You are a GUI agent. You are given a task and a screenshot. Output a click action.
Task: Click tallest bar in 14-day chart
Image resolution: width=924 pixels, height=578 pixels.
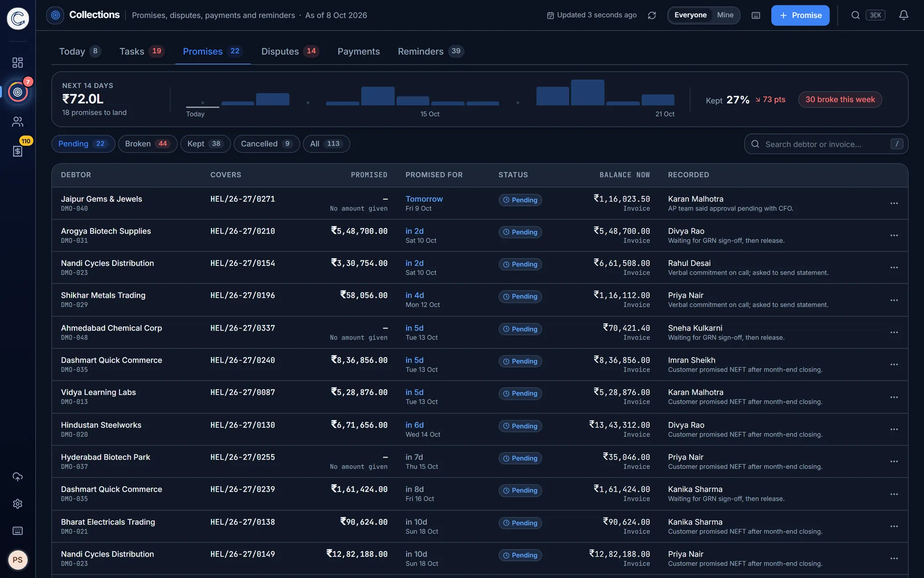588,92
